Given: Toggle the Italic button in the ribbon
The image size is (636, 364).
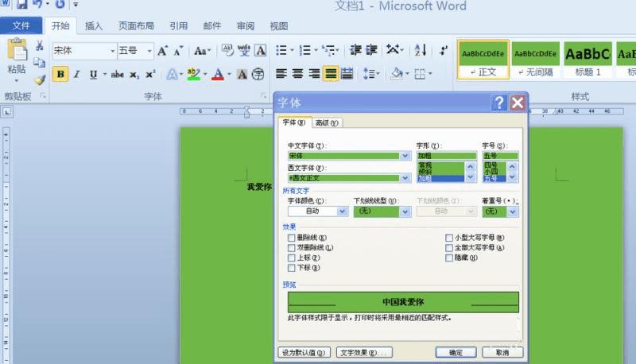Looking at the screenshot, I should [x=76, y=74].
